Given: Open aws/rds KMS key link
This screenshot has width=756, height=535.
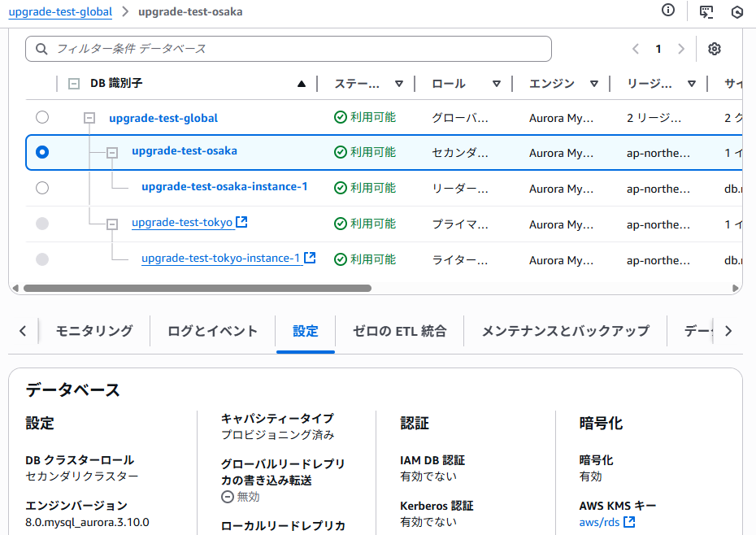Looking at the screenshot, I should [599, 522].
